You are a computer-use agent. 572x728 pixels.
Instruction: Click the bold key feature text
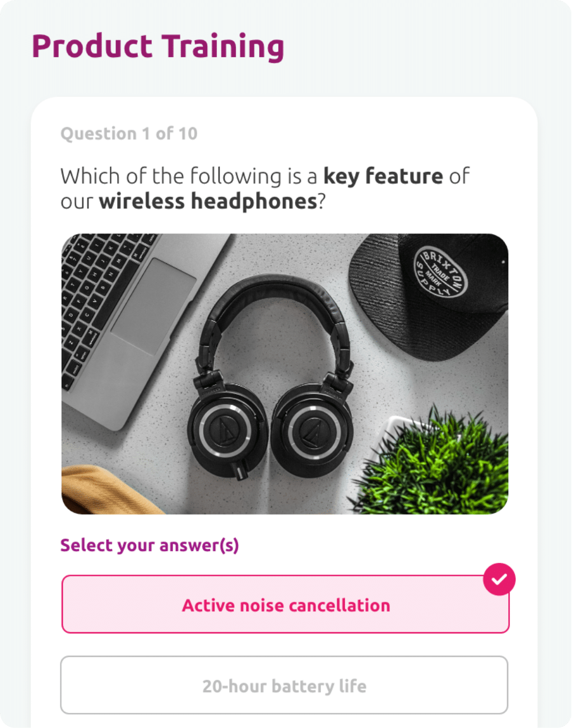[383, 176]
